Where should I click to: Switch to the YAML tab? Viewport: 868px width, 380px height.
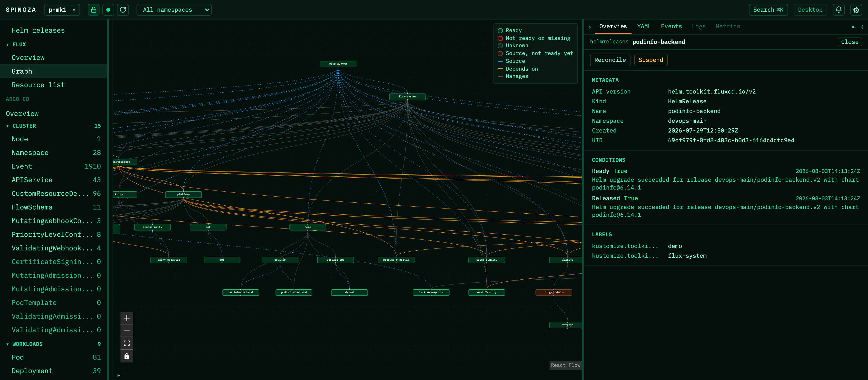[644, 26]
